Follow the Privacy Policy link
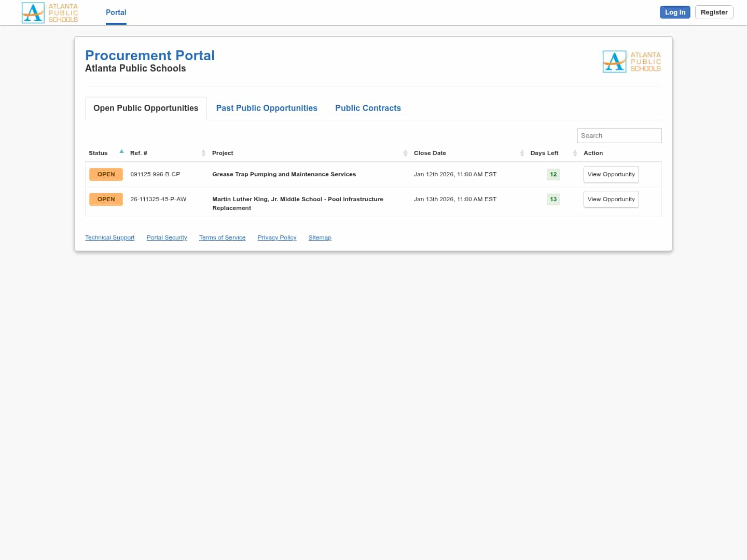 tap(277, 238)
